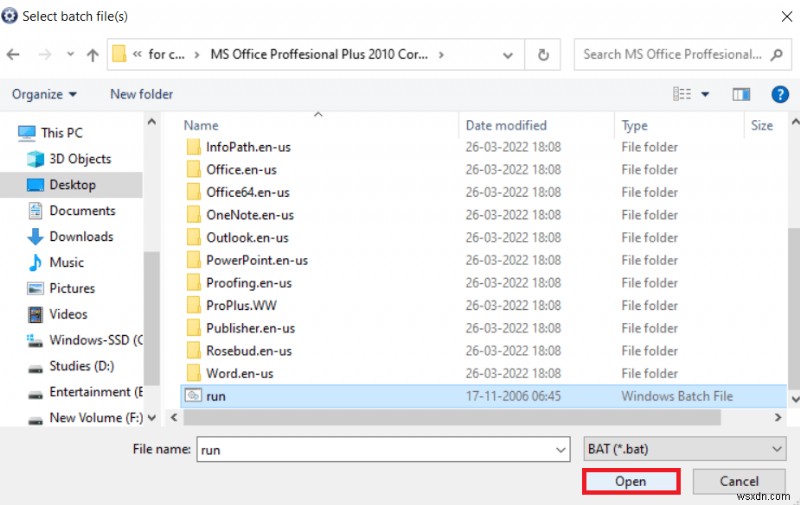This screenshot has height=505, width=800.
Task: Click the horizontal scrollbar right arrow
Action: click(x=778, y=418)
